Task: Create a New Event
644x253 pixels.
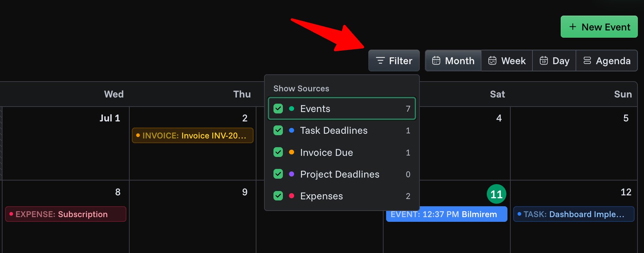Action: 599,27
